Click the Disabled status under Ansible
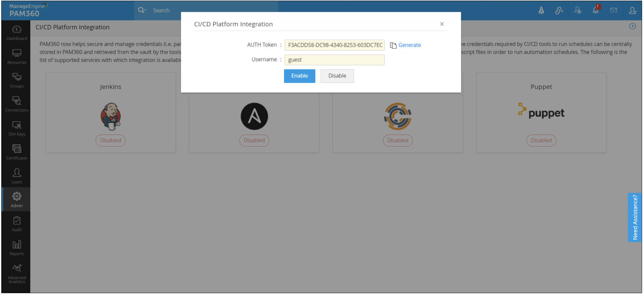This screenshot has width=644, height=297. [x=254, y=140]
